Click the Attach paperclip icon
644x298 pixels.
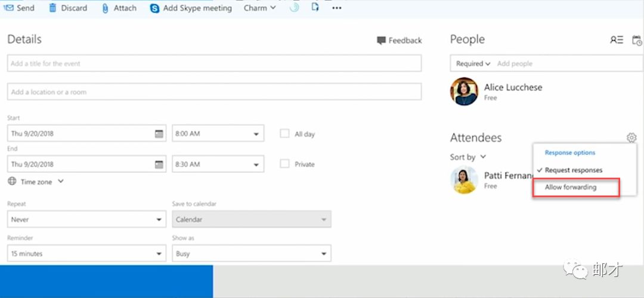pyautogui.click(x=106, y=8)
